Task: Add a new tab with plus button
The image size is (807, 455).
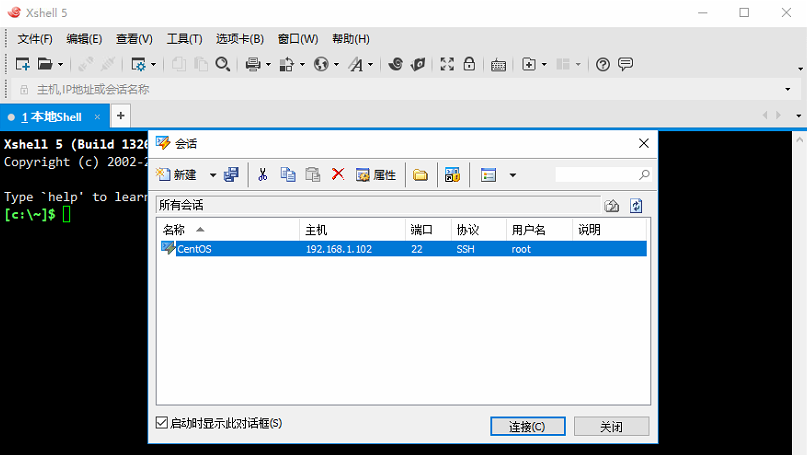Action: (120, 116)
